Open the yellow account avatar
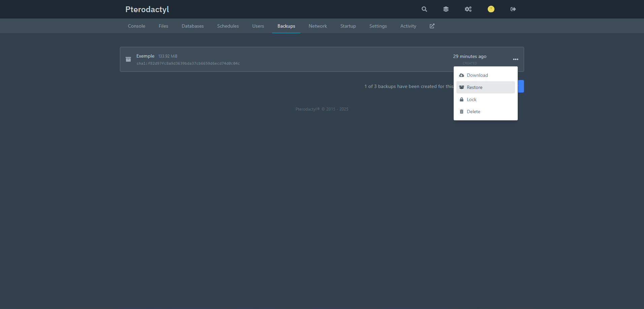Viewport: 644px width, 309px height. [x=491, y=9]
